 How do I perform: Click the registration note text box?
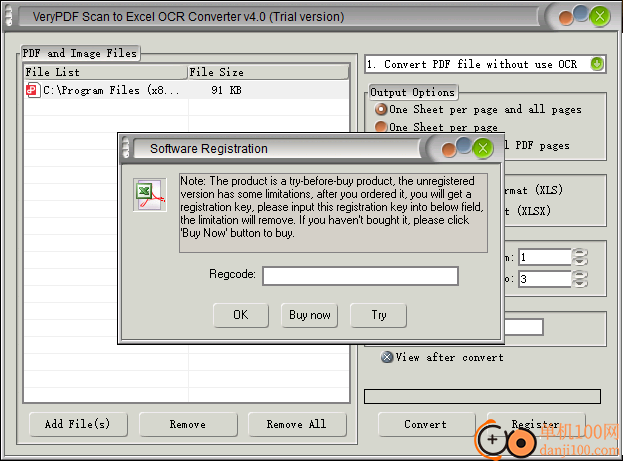333,213
